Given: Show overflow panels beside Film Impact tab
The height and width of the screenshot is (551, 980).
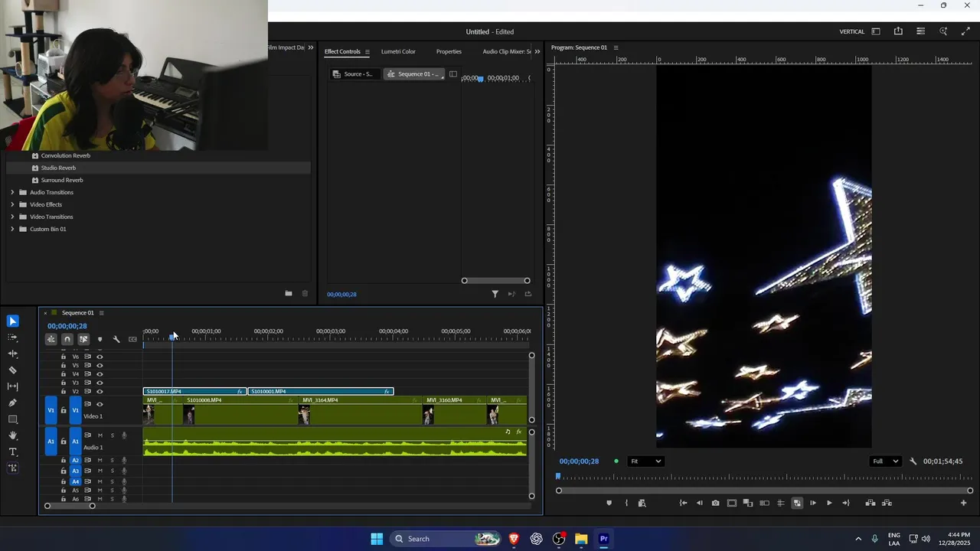Looking at the screenshot, I should (x=310, y=47).
